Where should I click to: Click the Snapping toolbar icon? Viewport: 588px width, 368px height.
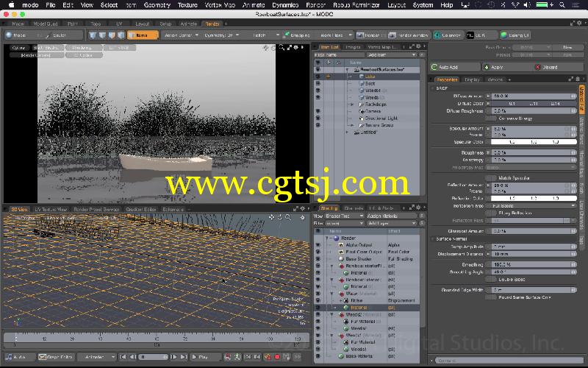pyautogui.click(x=286, y=35)
